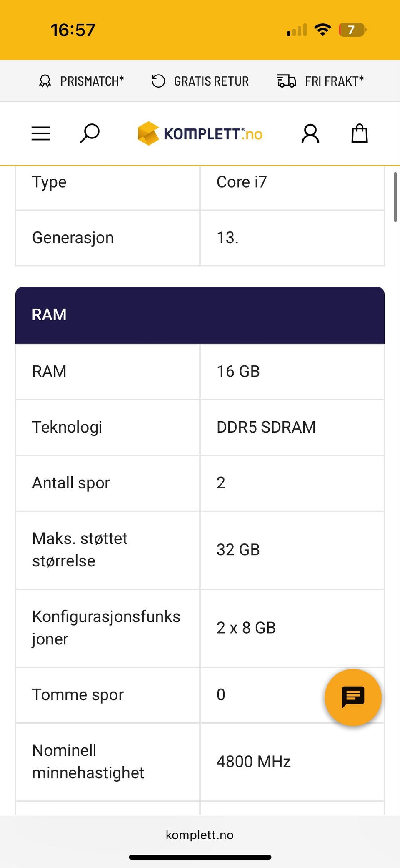
Task: Tap the free return arrow icon
Action: [158, 81]
